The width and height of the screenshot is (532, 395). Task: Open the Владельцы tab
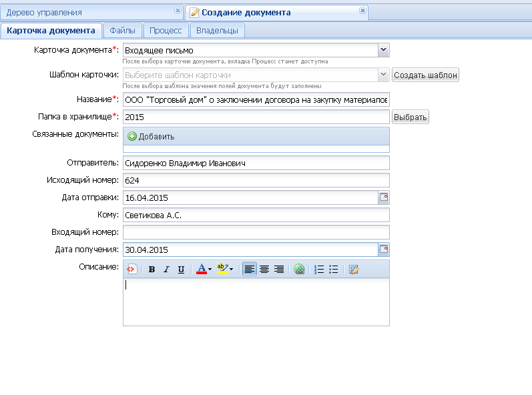coord(217,31)
